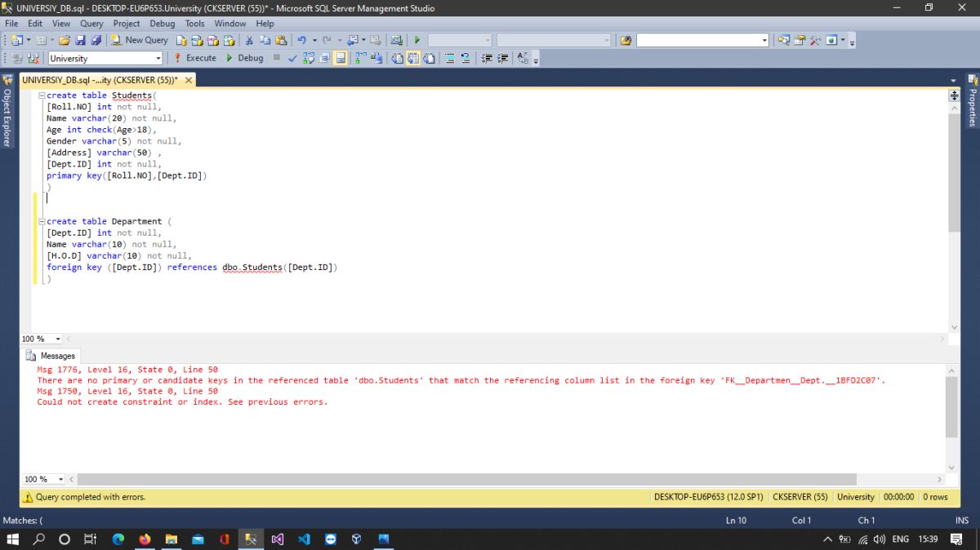This screenshot has height=550, width=980.
Task: Collapse the create table Department block
Action: click(42, 221)
